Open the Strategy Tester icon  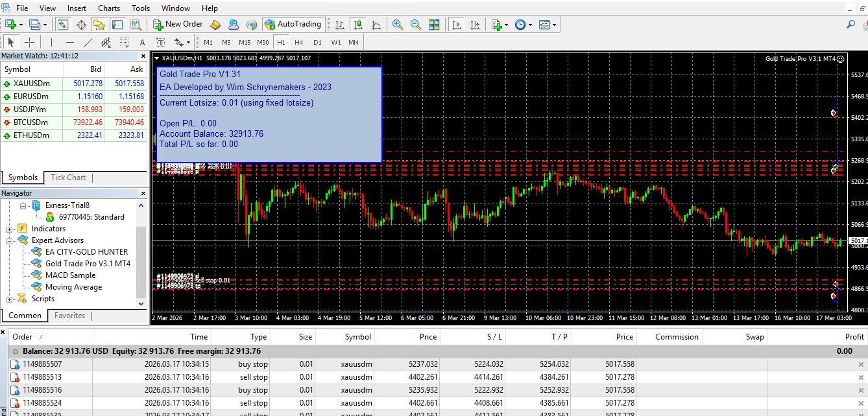click(x=136, y=25)
